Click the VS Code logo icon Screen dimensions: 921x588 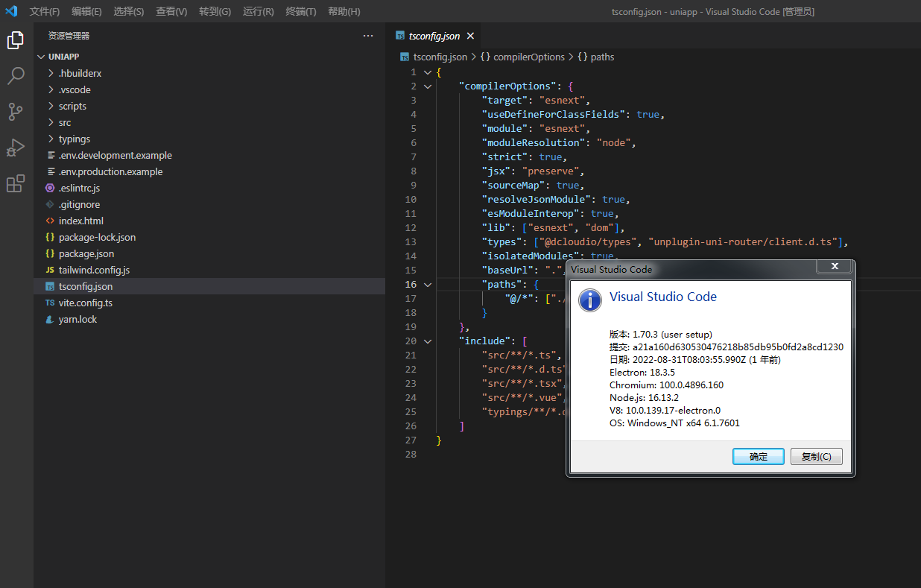11,11
